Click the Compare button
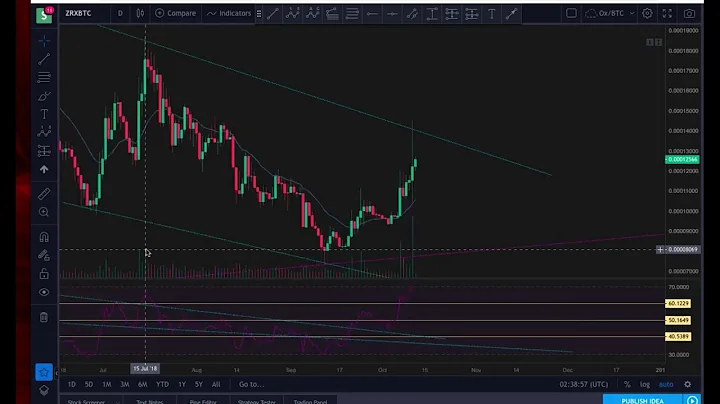720x404 pixels. [176, 13]
